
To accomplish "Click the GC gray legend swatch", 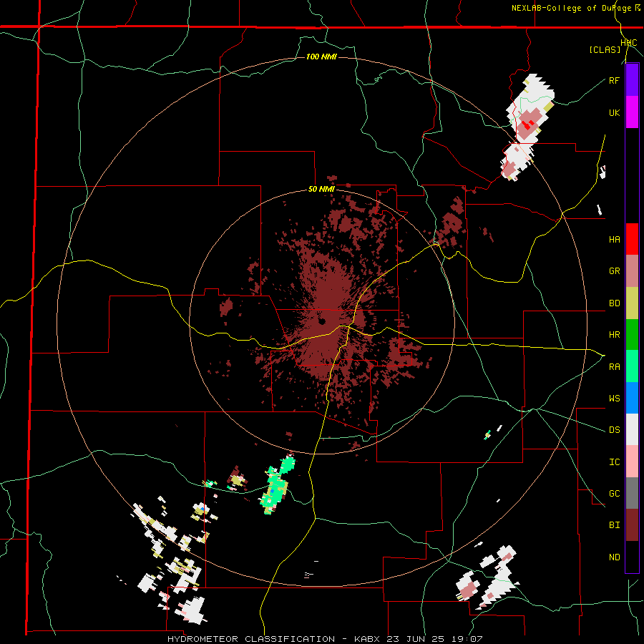I will (x=632, y=493).
